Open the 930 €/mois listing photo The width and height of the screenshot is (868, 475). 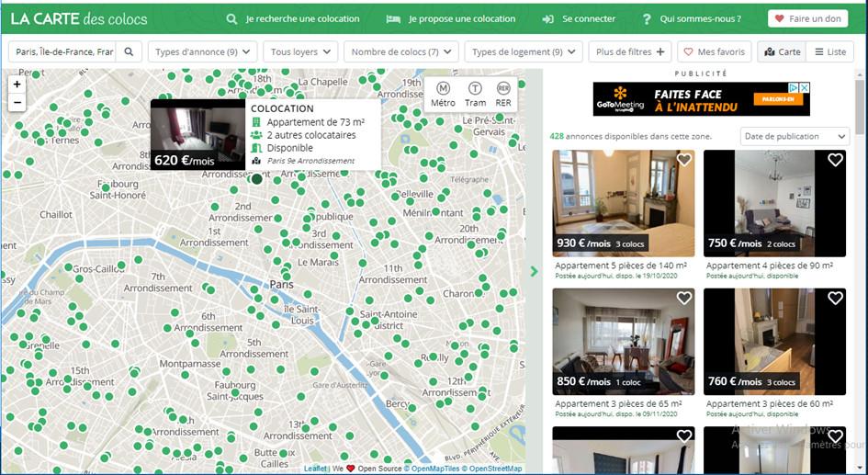coord(624,203)
